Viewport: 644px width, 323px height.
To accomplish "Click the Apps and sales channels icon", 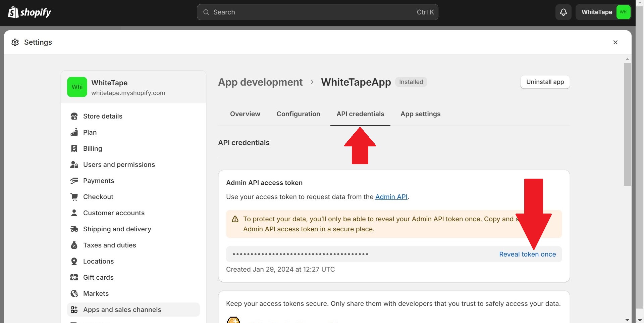I will pyautogui.click(x=74, y=310).
